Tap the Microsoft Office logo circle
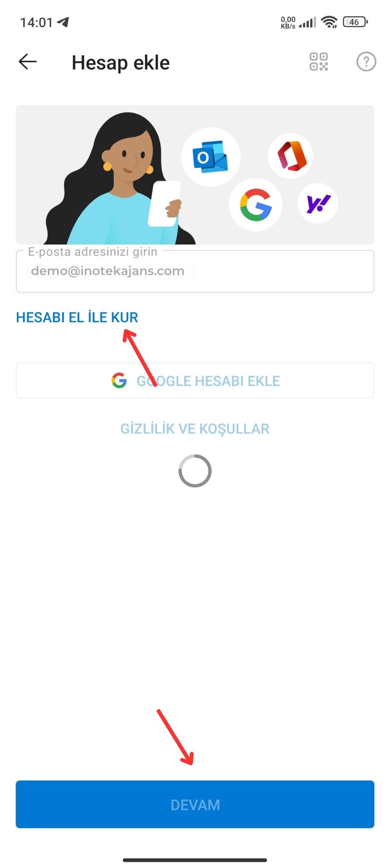 290,156
